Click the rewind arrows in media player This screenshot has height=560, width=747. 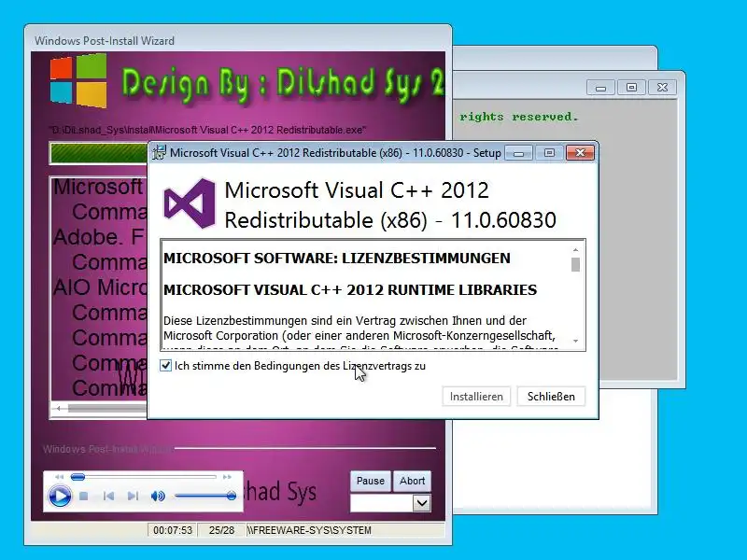[59, 477]
